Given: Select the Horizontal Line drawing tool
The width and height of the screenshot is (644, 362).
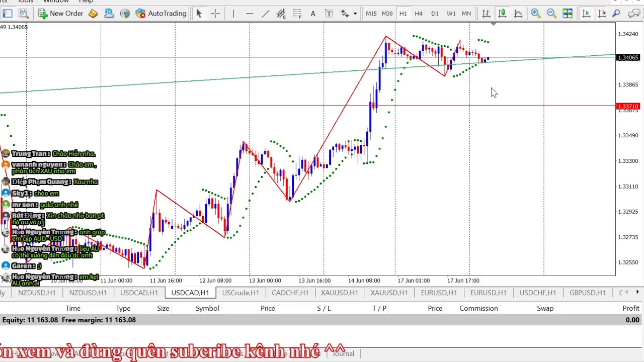Looking at the screenshot, I should [250, 14].
